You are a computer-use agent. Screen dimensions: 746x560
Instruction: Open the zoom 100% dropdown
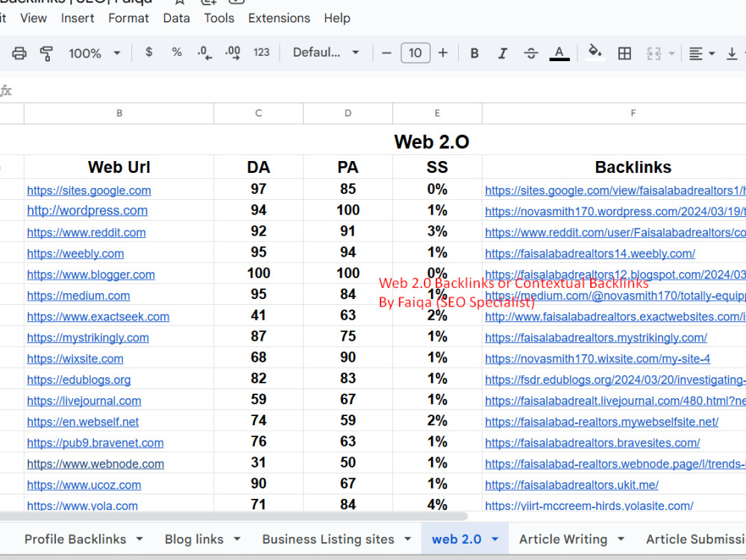point(94,53)
